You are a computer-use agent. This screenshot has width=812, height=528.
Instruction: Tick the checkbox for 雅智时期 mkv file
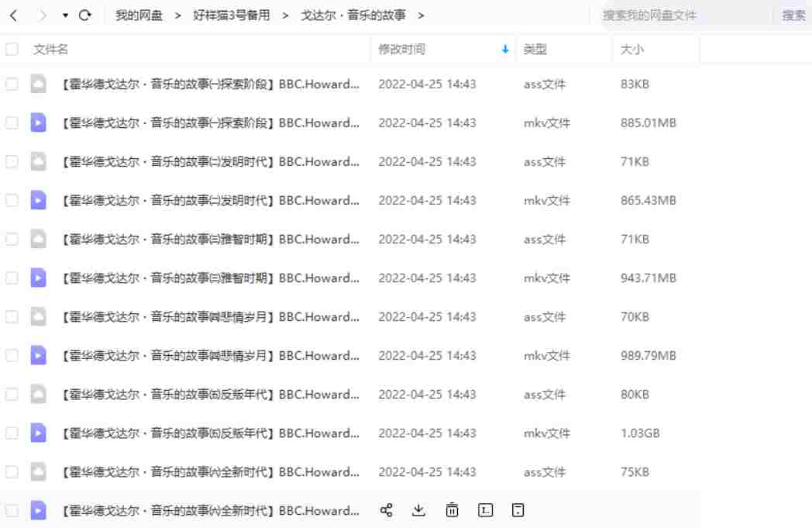coord(12,278)
